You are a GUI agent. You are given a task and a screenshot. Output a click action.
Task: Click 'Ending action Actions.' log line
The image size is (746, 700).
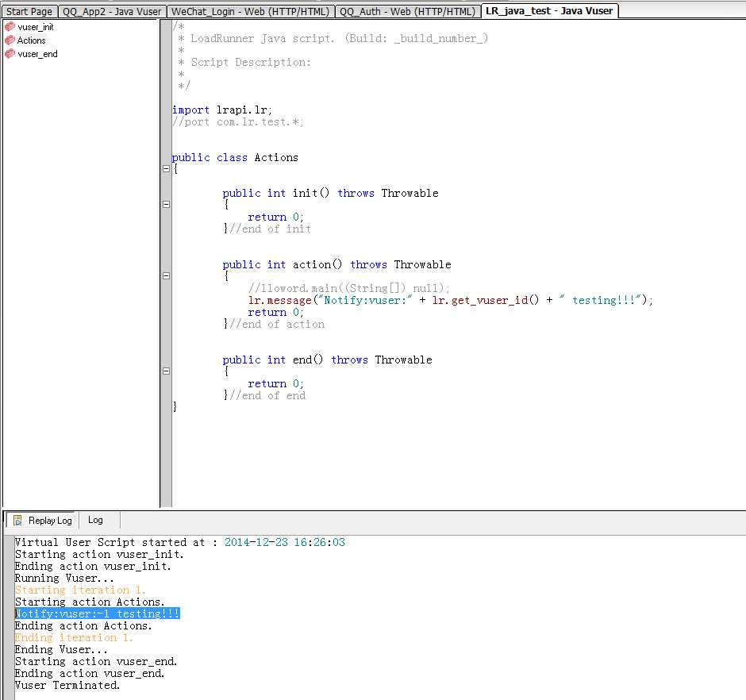click(x=83, y=625)
